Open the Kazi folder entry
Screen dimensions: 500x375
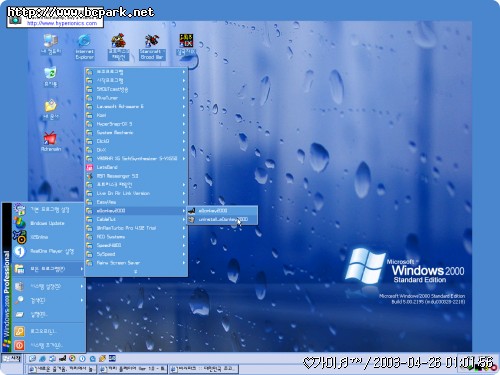tap(136, 115)
